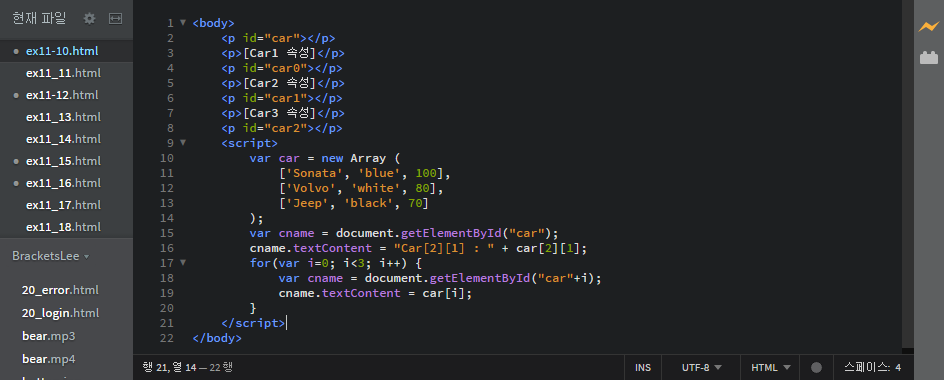Open 20_login.html in project tree
This screenshot has height=380, width=944.
pyautogui.click(x=60, y=313)
